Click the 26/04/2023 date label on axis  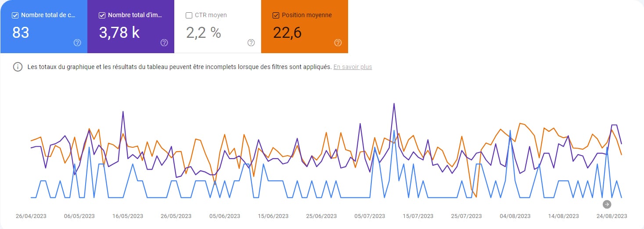pyautogui.click(x=31, y=216)
